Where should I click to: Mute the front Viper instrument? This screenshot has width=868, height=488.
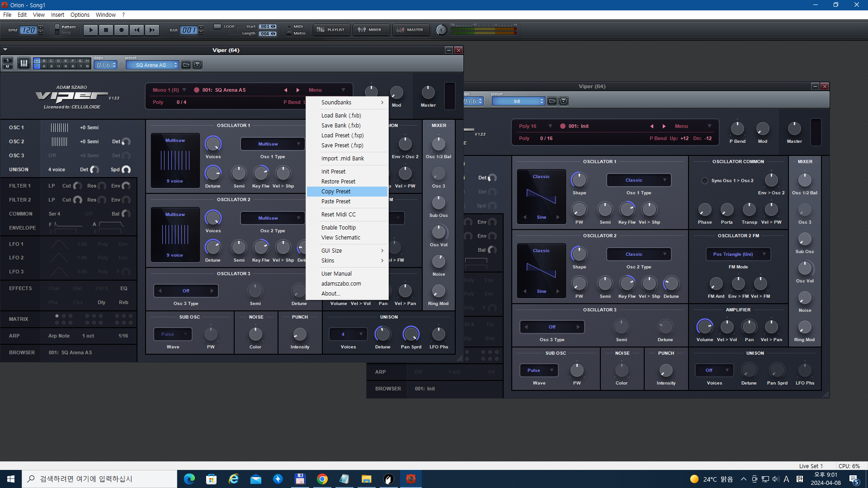click(x=8, y=66)
